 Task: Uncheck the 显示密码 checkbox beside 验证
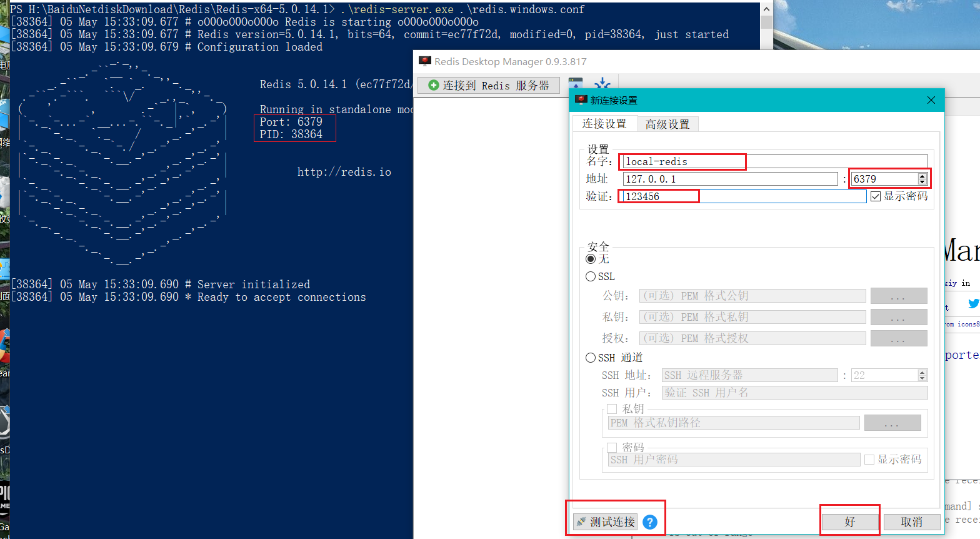[x=876, y=196]
